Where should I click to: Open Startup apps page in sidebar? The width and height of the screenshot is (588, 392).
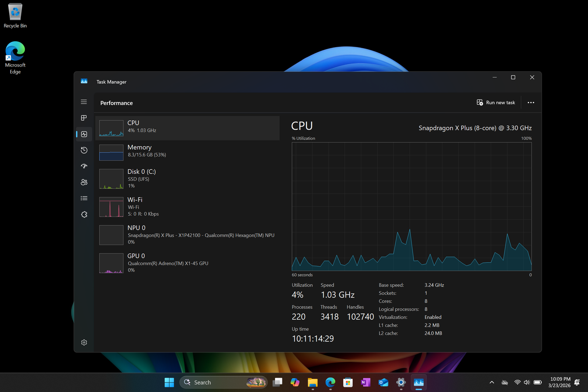(x=84, y=166)
